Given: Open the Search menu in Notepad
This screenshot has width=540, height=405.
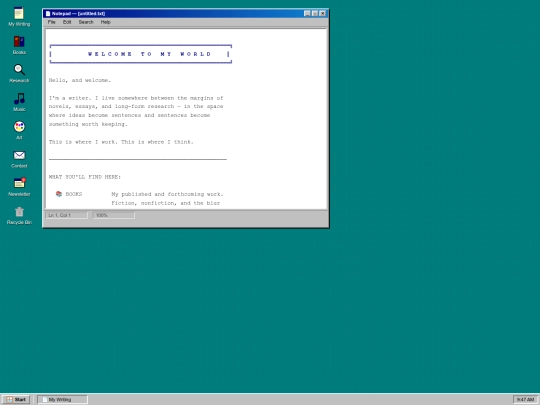Looking at the screenshot, I should click(86, 22).
